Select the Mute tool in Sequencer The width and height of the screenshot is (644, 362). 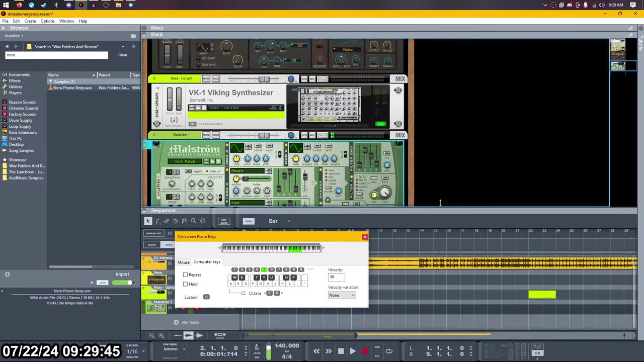(x=184, y=221)
